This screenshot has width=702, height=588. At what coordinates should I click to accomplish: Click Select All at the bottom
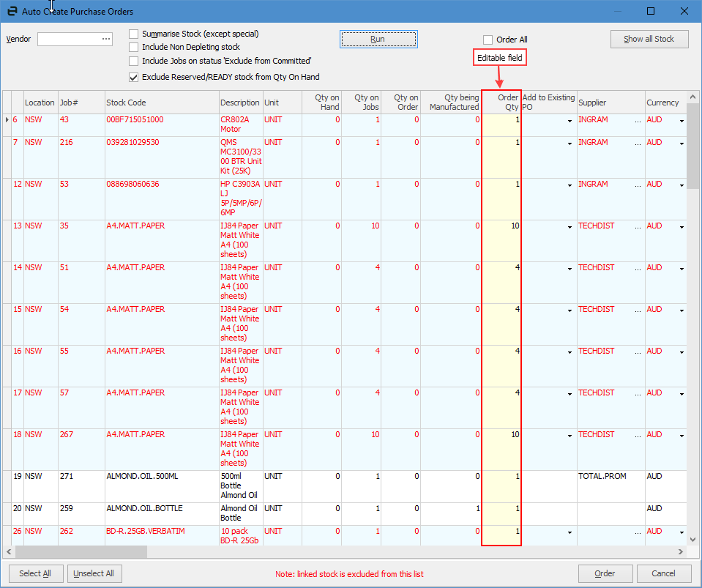click(x=35, y=573)
